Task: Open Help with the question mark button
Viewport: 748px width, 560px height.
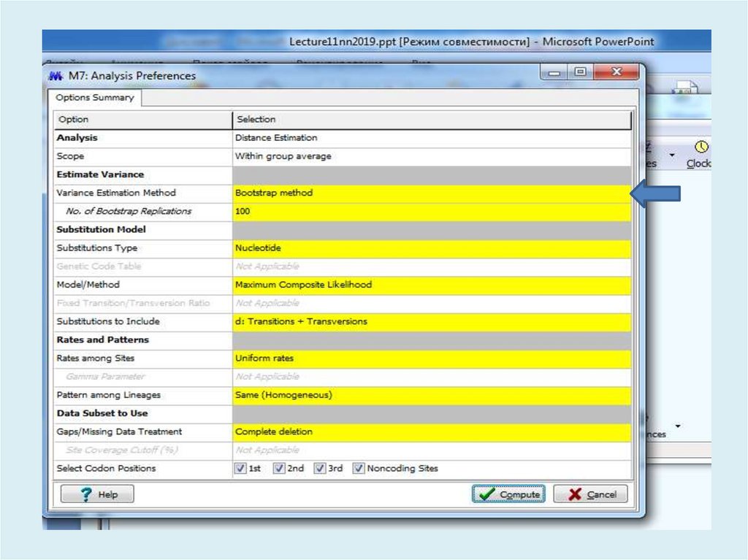Action: tap(97, 494)
